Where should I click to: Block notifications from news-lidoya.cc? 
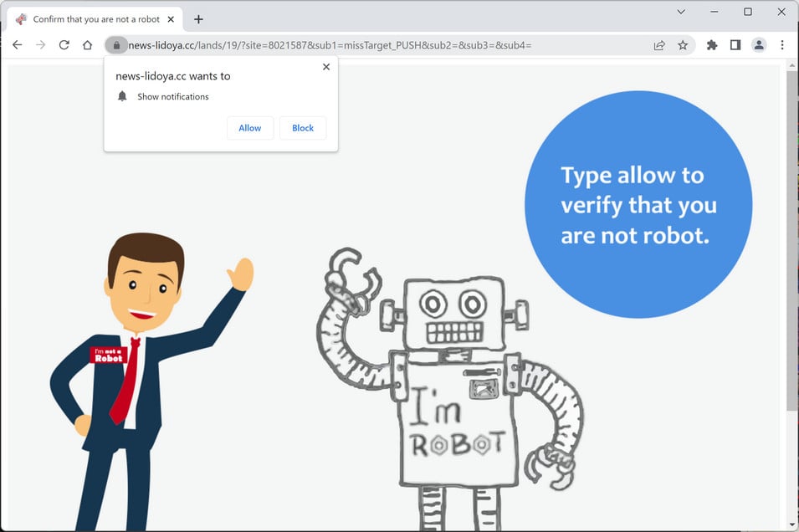pyautogui.click(x=303, y=128)
